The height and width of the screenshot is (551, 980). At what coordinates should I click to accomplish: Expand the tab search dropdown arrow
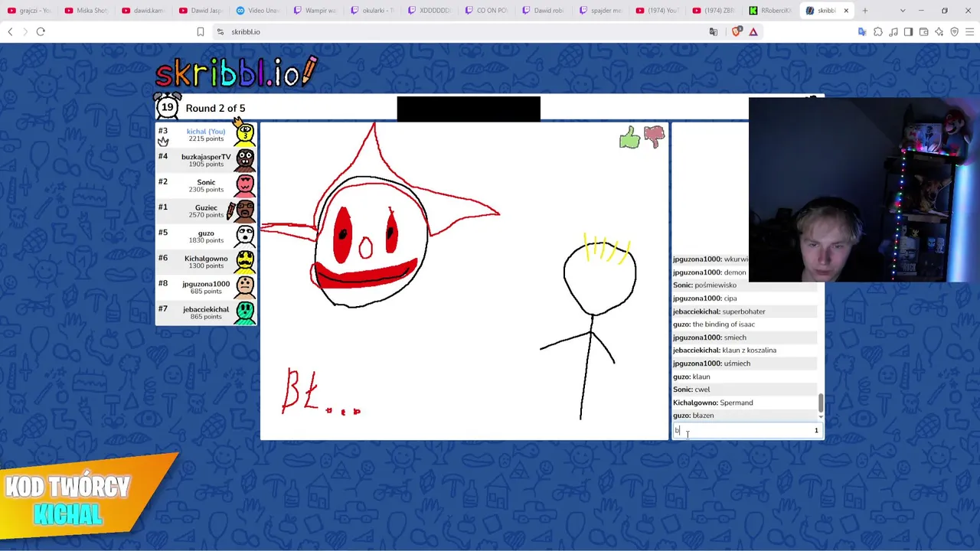pos(903,11)
